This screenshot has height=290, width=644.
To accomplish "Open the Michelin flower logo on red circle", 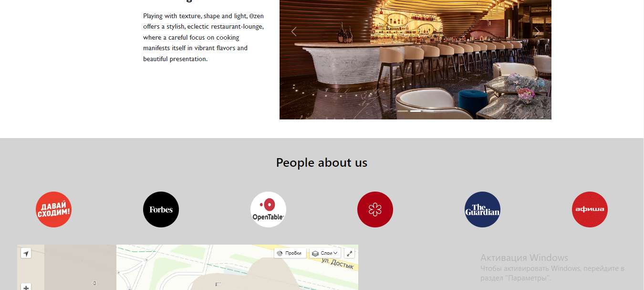I will point(375,209).
